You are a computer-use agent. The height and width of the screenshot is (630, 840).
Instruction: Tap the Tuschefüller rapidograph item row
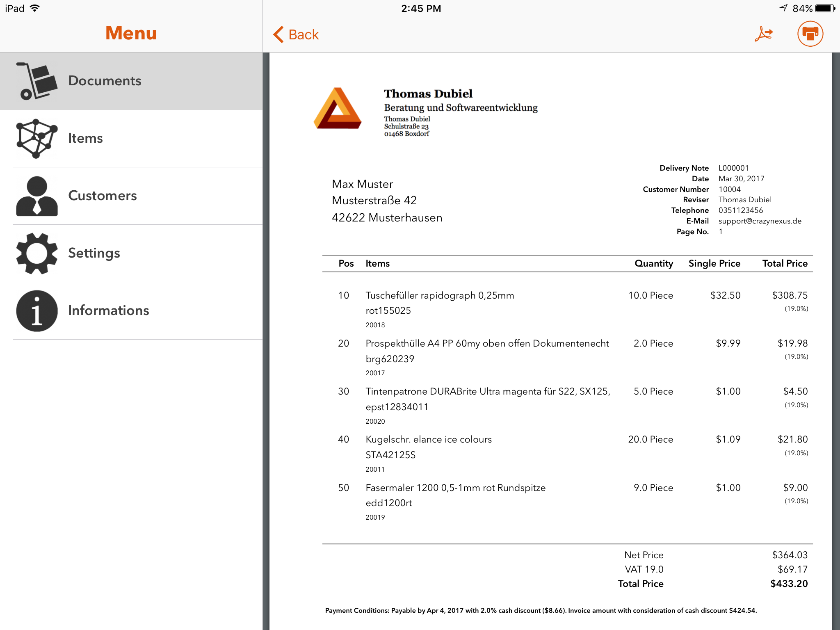(x=440, y=296)
